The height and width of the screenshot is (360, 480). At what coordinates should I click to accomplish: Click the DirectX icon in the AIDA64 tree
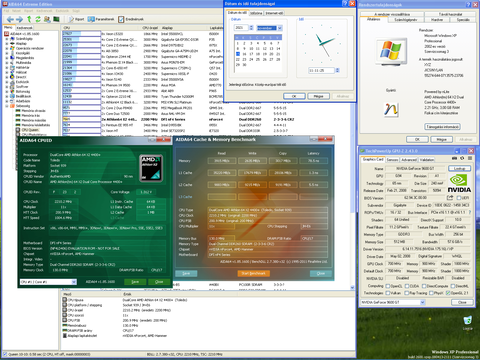[12, 77]
